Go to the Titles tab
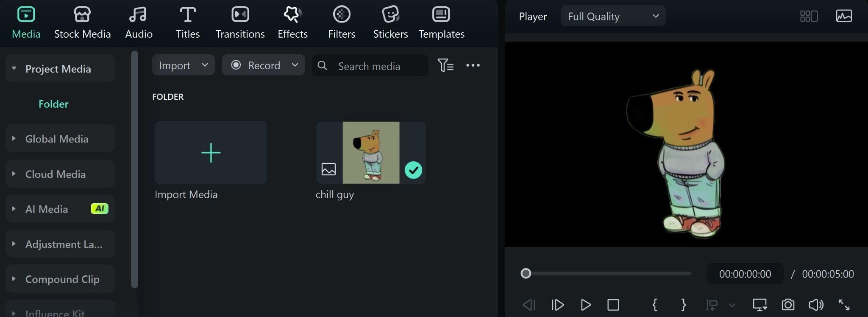Image resolution: width=868 pixels, height=317 pixels. 188,23
